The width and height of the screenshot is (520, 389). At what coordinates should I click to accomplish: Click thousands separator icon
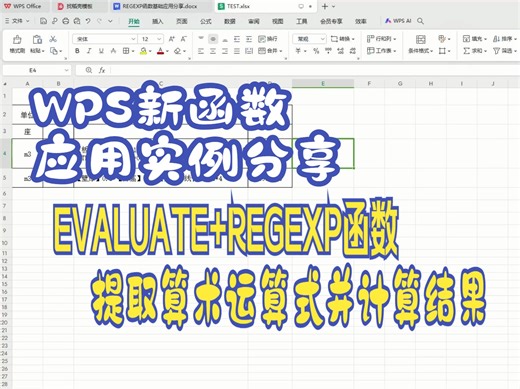[x=328, y=51]
